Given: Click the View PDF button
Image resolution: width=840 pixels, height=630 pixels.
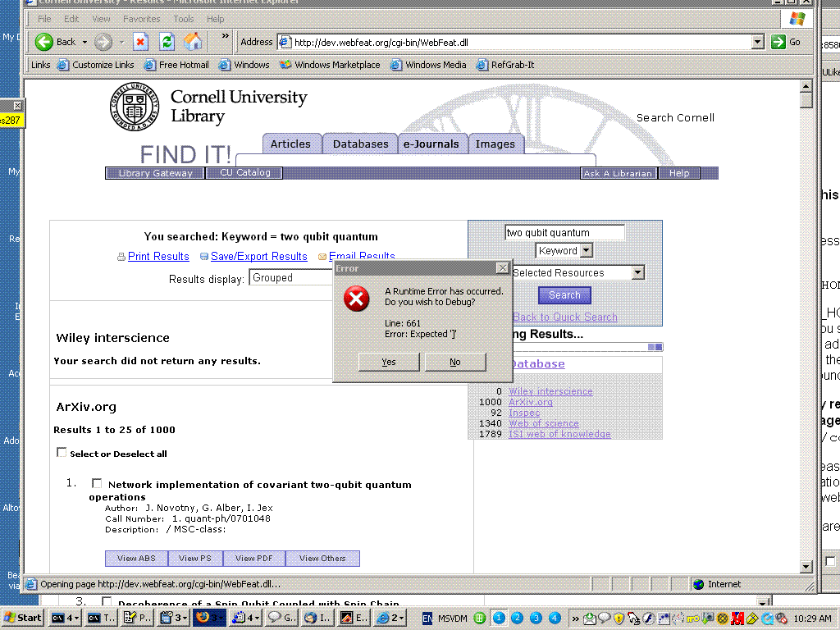Looking at the screenshot, I should pyautogui.click(x=254, y=558).
